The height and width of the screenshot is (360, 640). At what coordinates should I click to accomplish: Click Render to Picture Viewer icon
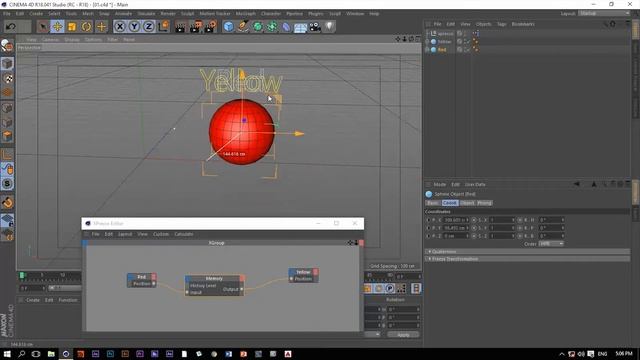(196, 27)
